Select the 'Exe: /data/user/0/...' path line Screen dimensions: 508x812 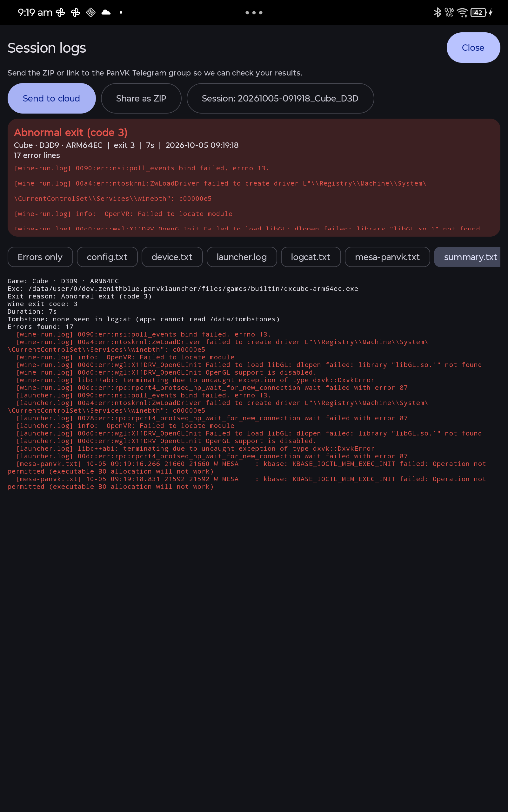click(183, 289)
